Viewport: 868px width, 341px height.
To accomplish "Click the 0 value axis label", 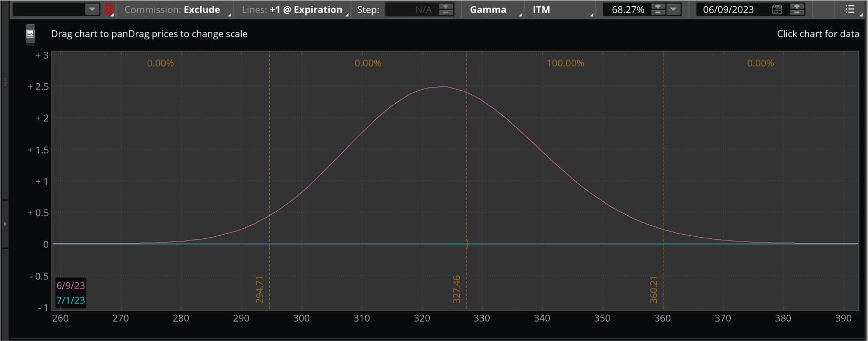I will point(46,244).
